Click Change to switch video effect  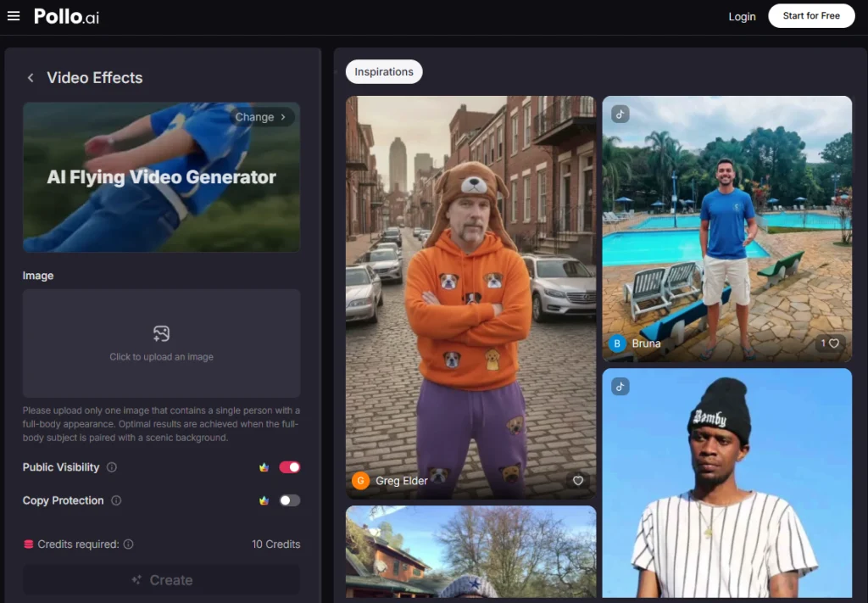(261, 117)
